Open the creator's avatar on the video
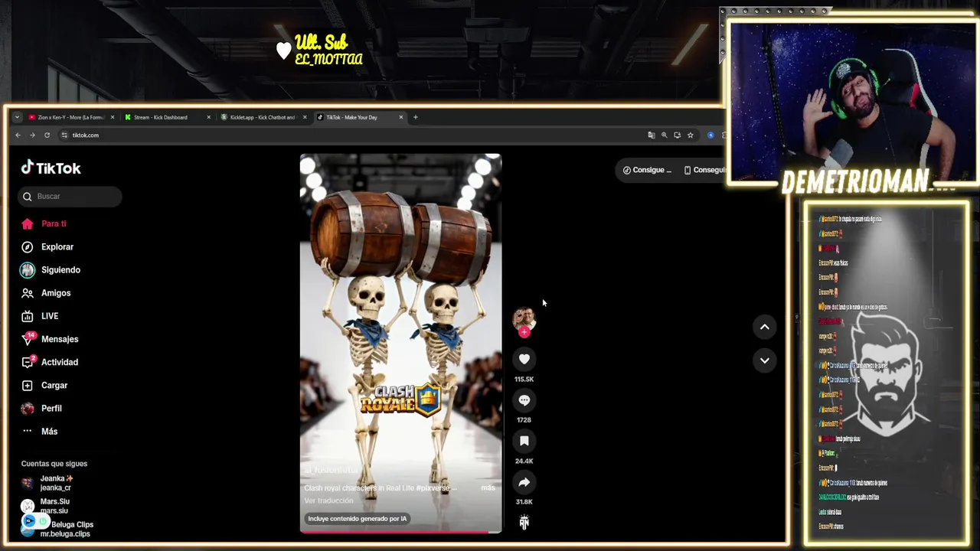This screenshot has width=980, height=551. coord(524,318)
